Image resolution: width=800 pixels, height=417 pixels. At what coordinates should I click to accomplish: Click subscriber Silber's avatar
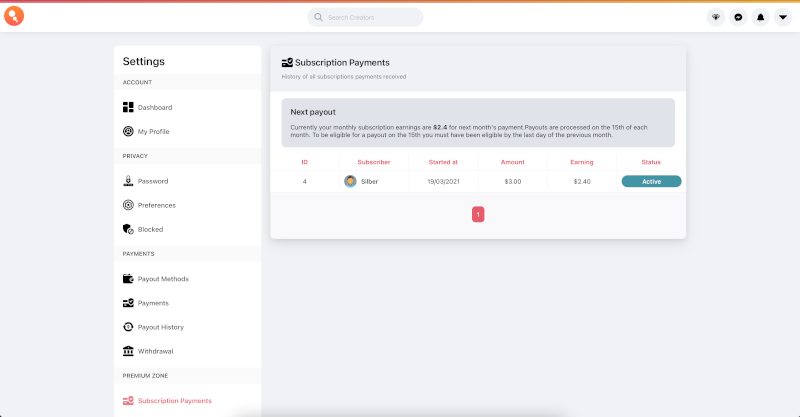tap(350, 181)
